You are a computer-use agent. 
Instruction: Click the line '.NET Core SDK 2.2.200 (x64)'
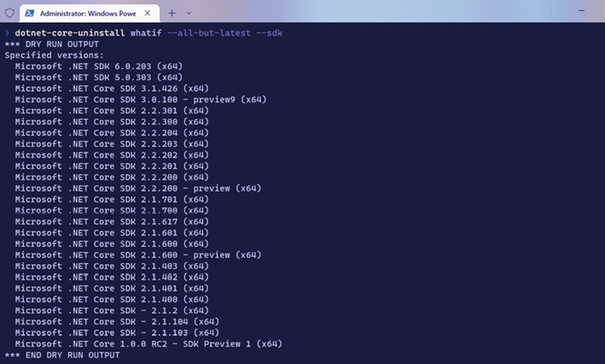coord(112,177)
